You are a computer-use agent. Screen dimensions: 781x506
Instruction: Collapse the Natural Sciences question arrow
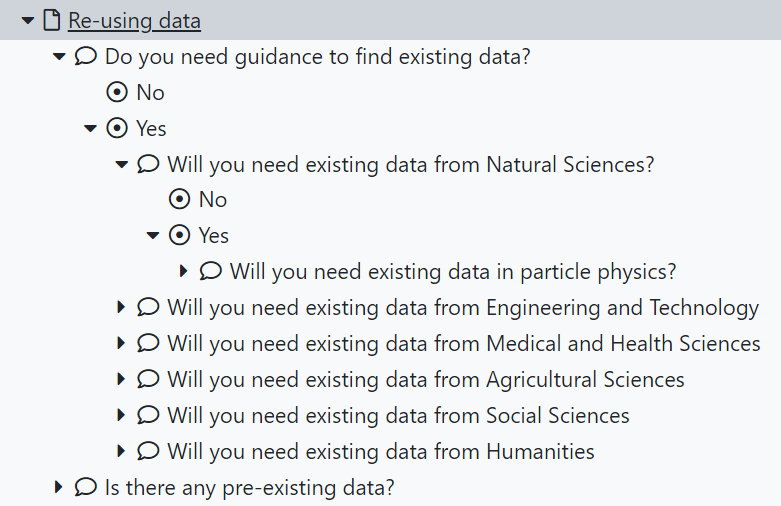pos(122,164)
